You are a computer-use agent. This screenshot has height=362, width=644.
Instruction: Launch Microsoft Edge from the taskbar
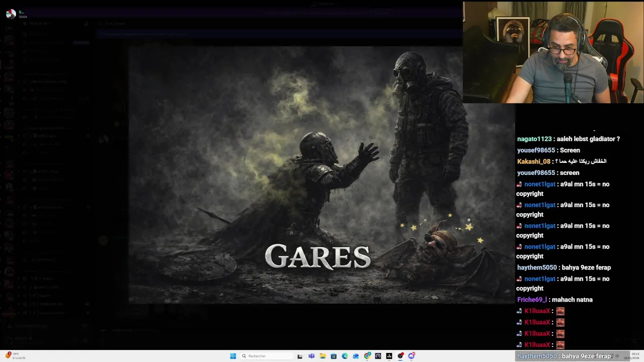[345, 356]
